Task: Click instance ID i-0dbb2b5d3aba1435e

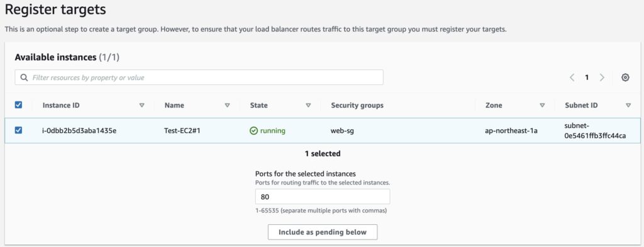Action: [79, 131]
